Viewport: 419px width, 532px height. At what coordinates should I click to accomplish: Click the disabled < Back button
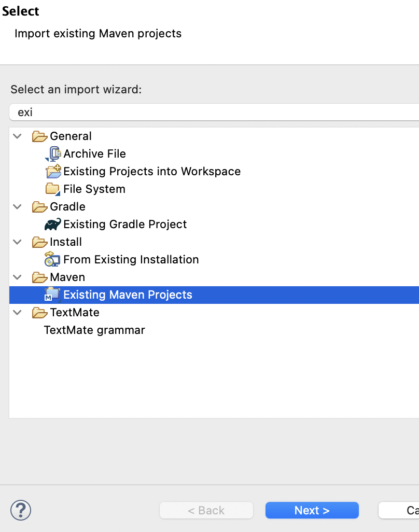point(206,510)
